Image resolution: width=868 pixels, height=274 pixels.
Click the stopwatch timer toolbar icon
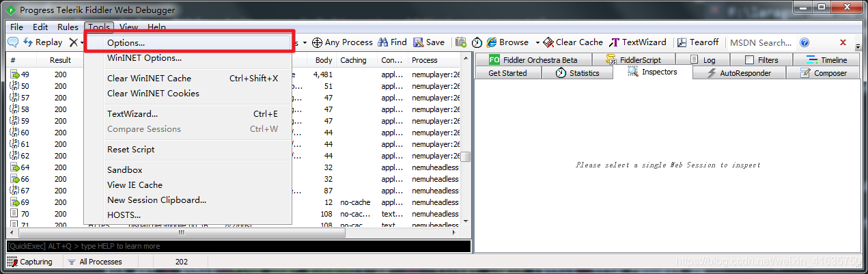[477, 42]
